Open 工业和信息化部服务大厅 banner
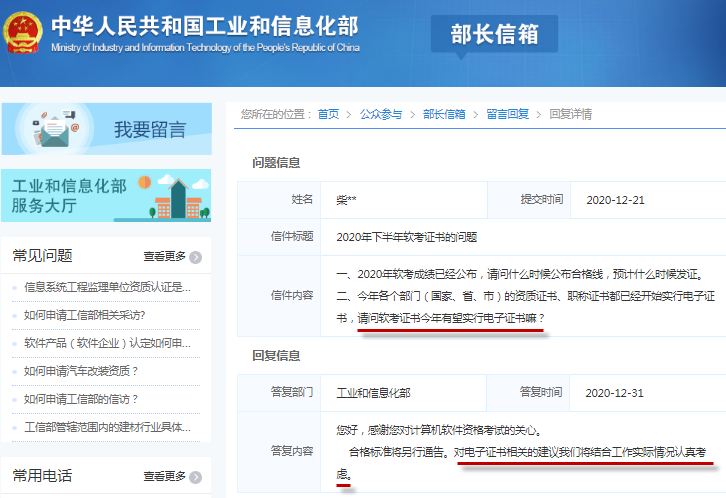Viewport: 726px width, 498px height. pos(106,195)
